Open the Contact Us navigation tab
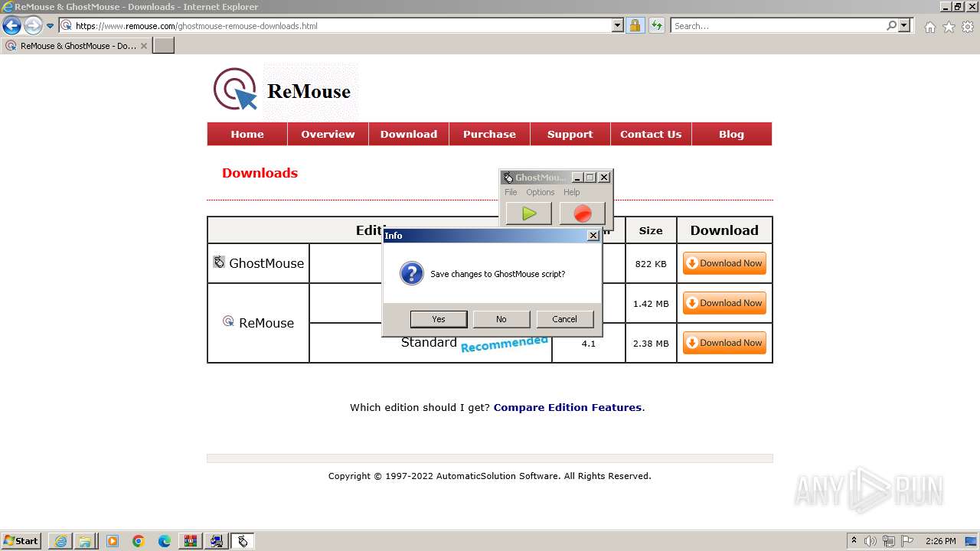The image size is (980, 551). click(x=651, y=134)
